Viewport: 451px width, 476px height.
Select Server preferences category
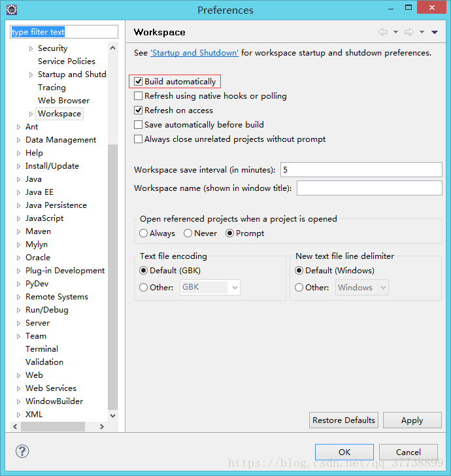point(37,323)
